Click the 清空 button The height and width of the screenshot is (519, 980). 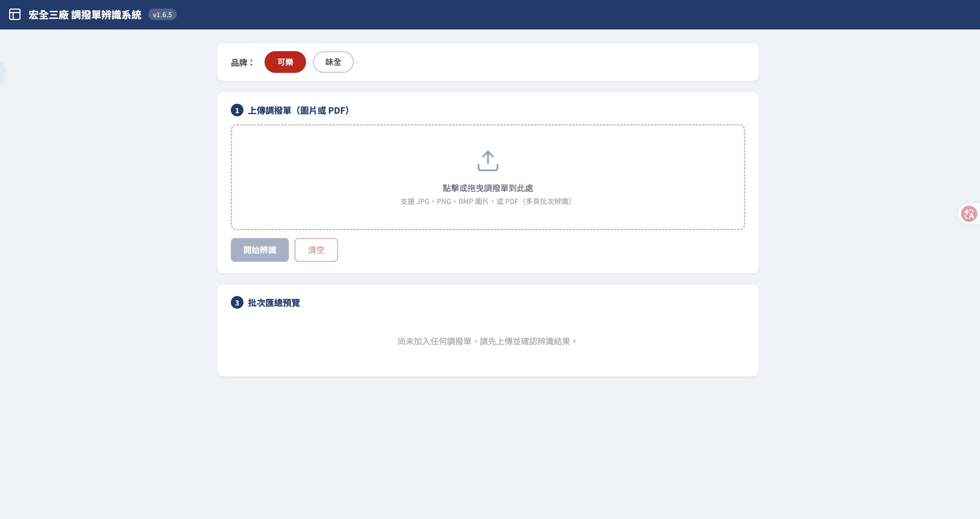click(316, 250)
